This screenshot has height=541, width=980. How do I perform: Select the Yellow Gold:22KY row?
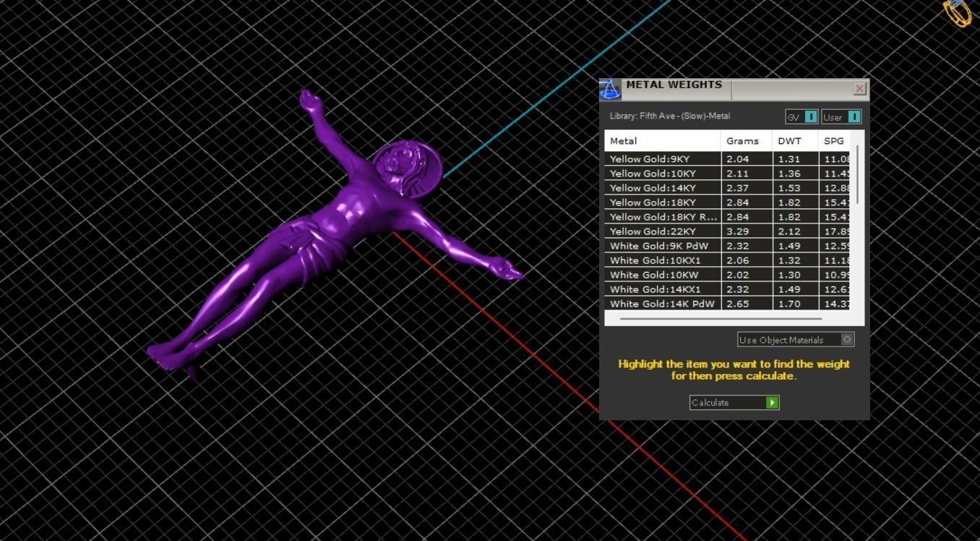click(727, 231)
